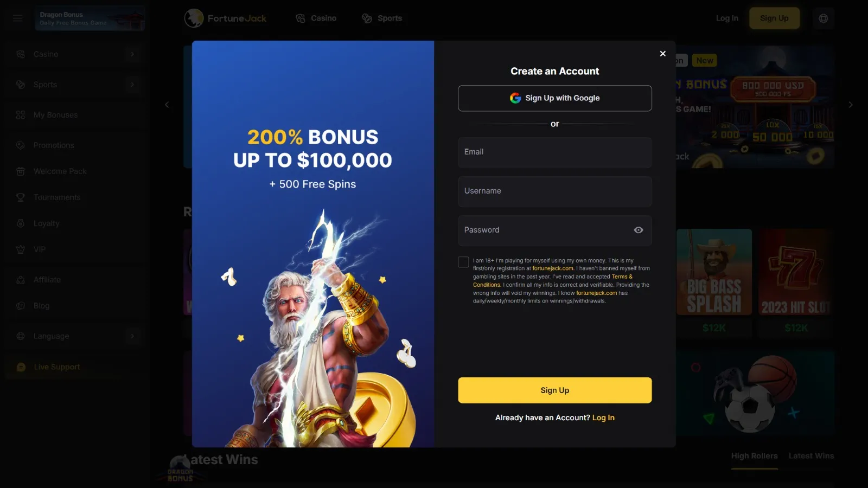Close the Create an Account dialog
Screen dimensions: 868x488
point(662,54)
